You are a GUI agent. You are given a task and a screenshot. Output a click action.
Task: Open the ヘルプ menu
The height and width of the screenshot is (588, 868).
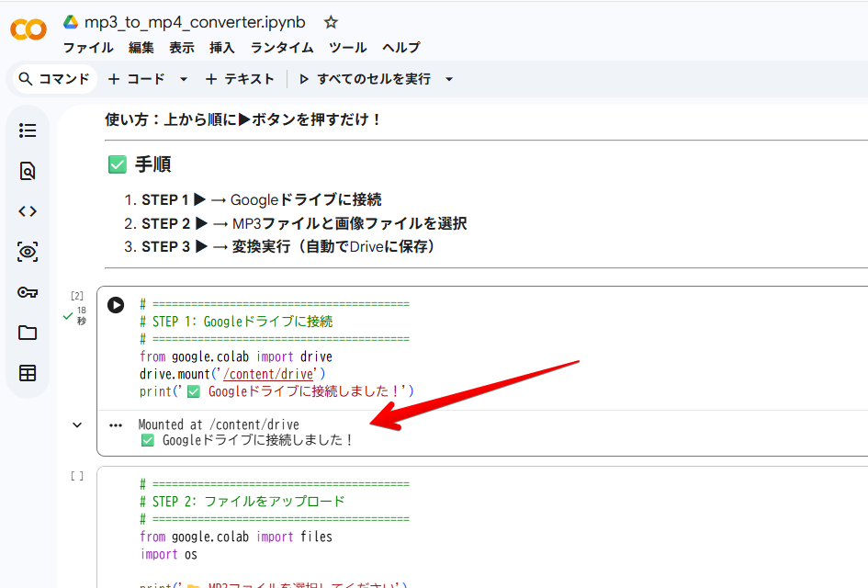[x=401, y=48]
